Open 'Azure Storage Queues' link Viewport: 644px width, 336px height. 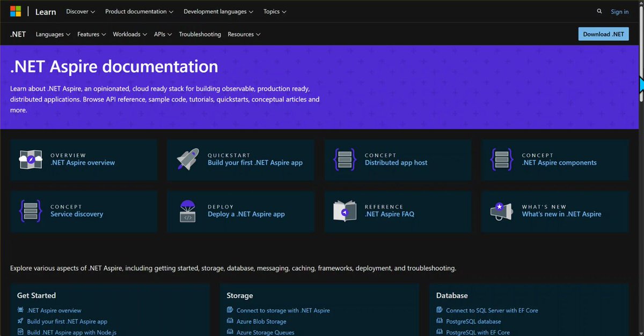pyautogui.click(x=266, y=332)
